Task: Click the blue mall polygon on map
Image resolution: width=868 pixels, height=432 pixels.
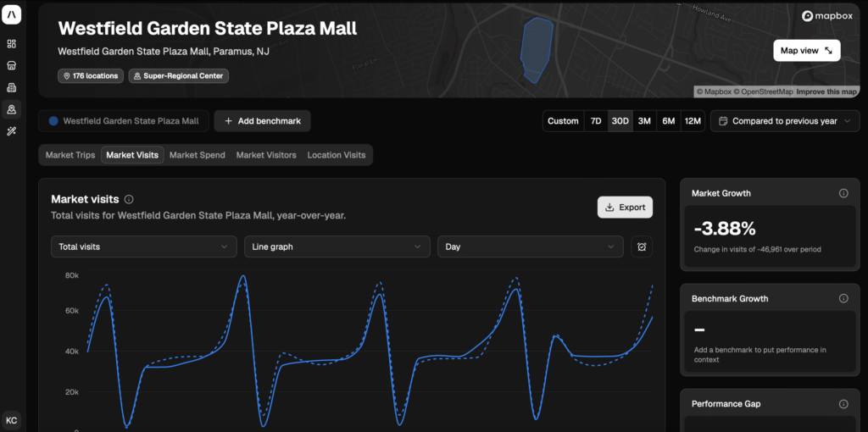Action: tap(536, 50)
